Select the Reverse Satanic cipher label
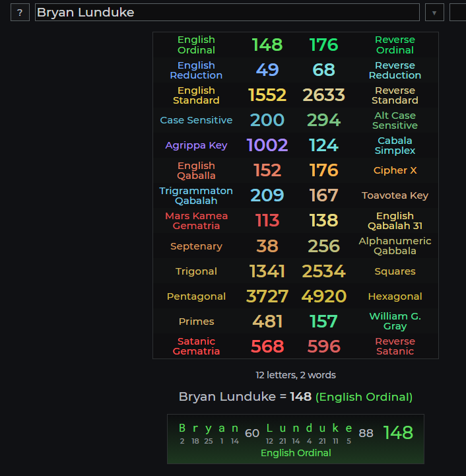466x476 pixels. [395, 347]
